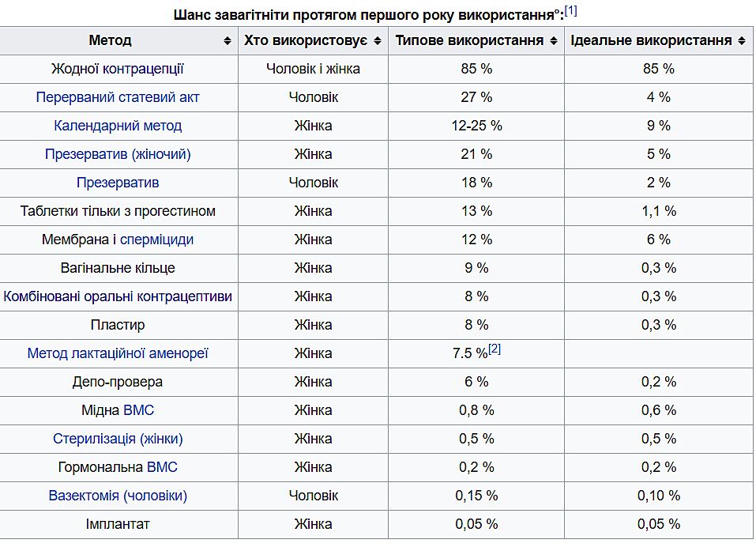Open the male Презерватив article link
Image resolution: width=756 pixels, height=547 pixels.
coord(118,183)
